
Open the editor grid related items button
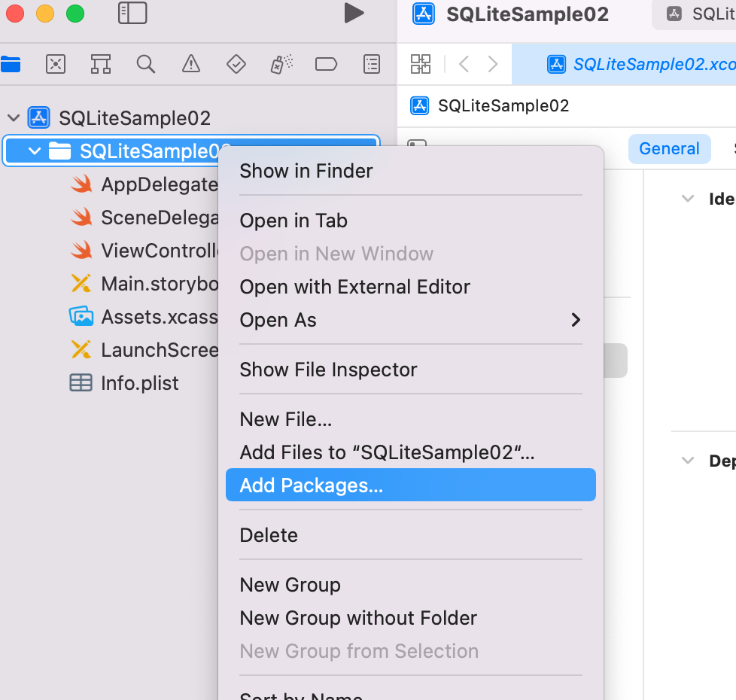pos(421,64)
